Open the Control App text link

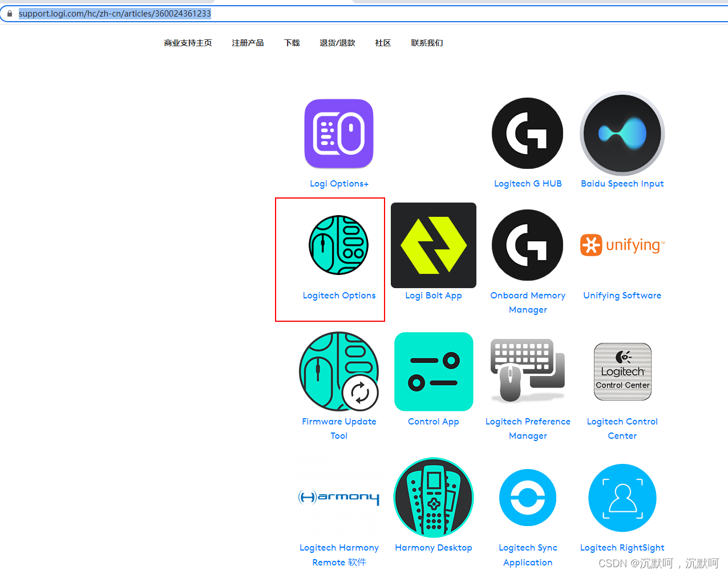[x=434, y=422]
